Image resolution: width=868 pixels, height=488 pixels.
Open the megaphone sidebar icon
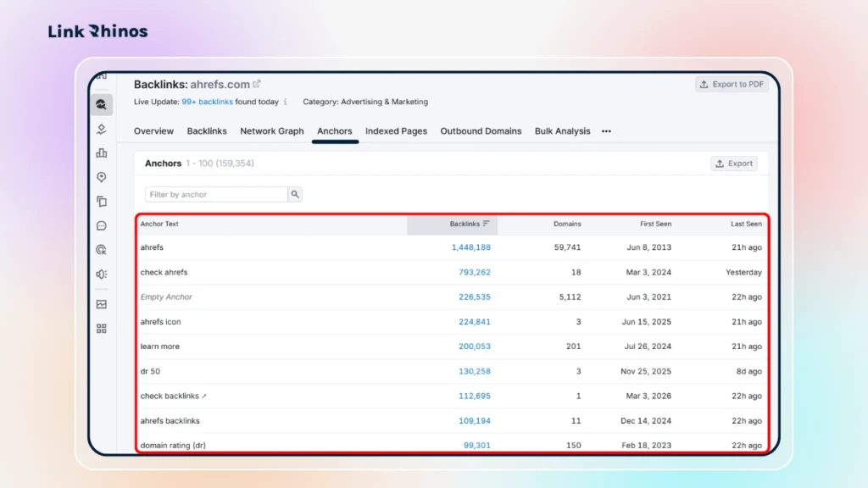pos(102,274)
